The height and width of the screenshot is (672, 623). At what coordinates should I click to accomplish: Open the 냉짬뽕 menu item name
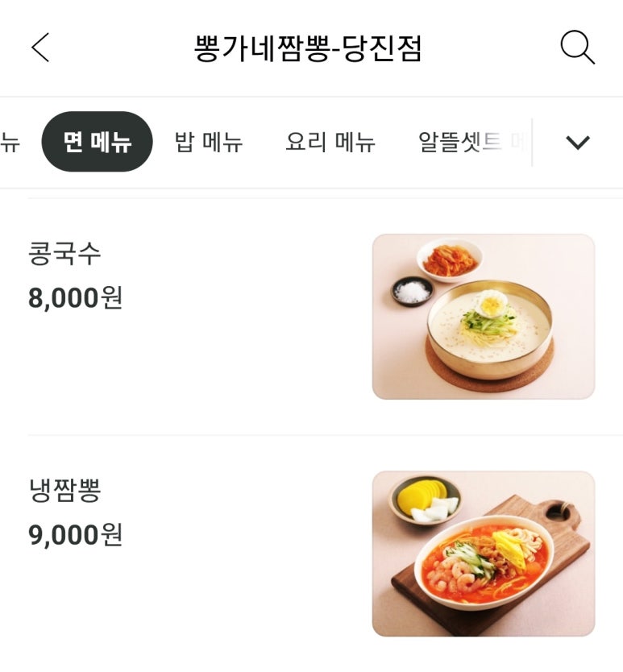pyautogui.click(x=64, y=491)
